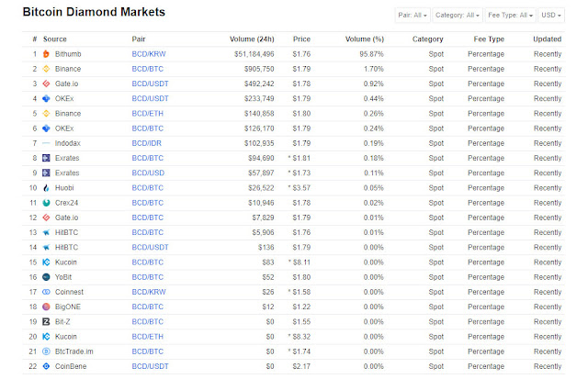Screen dimensions: 588x379
Task: Click the Coinnest exchange icon
Action: pyautogui.click(x=46, y=292)
